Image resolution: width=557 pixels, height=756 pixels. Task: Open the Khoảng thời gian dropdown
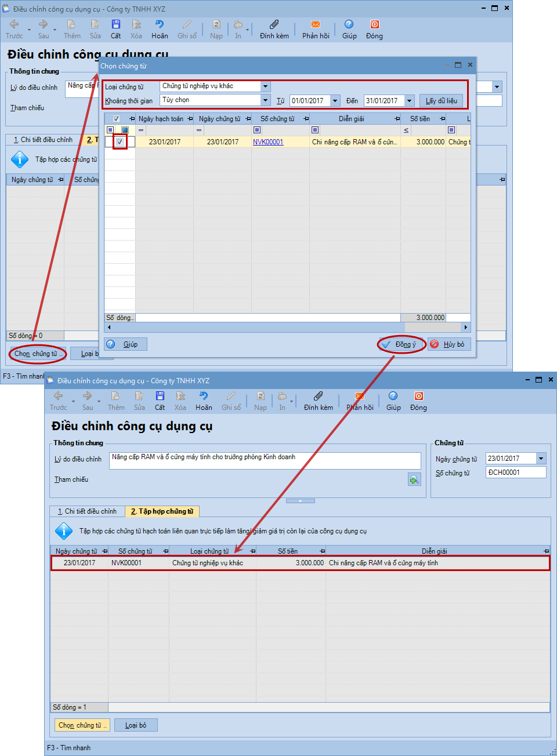(265, 100)
